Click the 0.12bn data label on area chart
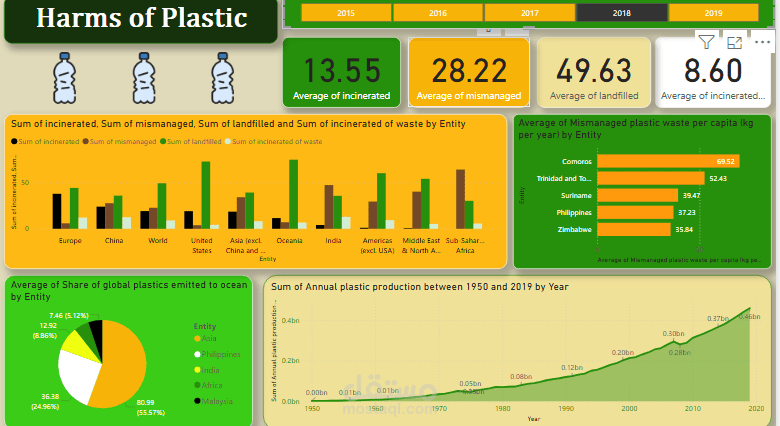Screen dimensions: 780x426 coord(572,367)
